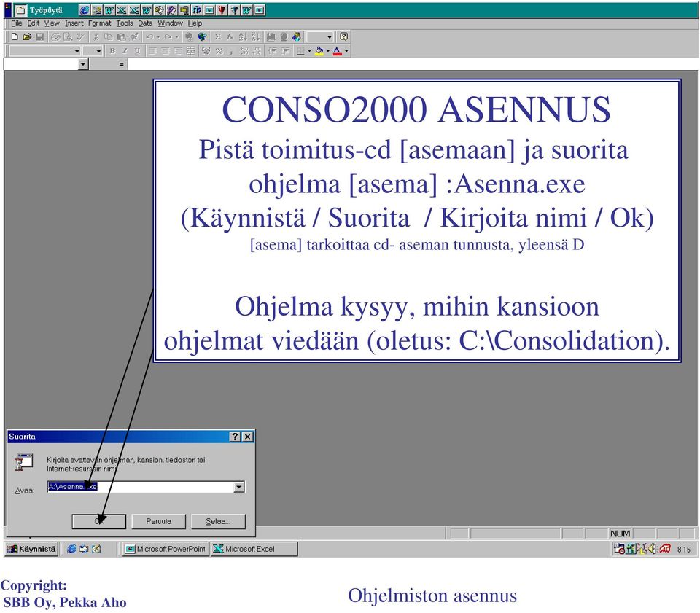Image resolution: width=700 pixels, height=613 pixels.
Task: Click the volume speaker tray icon
Action: click(x=652, y=549)
